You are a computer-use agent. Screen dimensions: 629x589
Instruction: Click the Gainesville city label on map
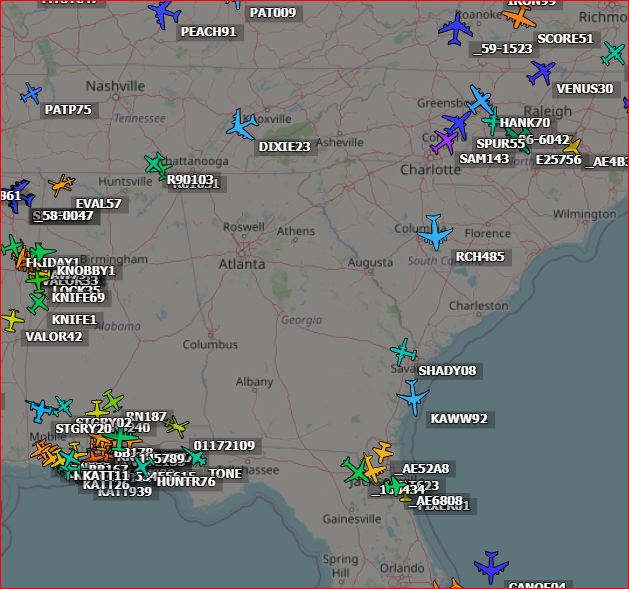pos(352,519)
